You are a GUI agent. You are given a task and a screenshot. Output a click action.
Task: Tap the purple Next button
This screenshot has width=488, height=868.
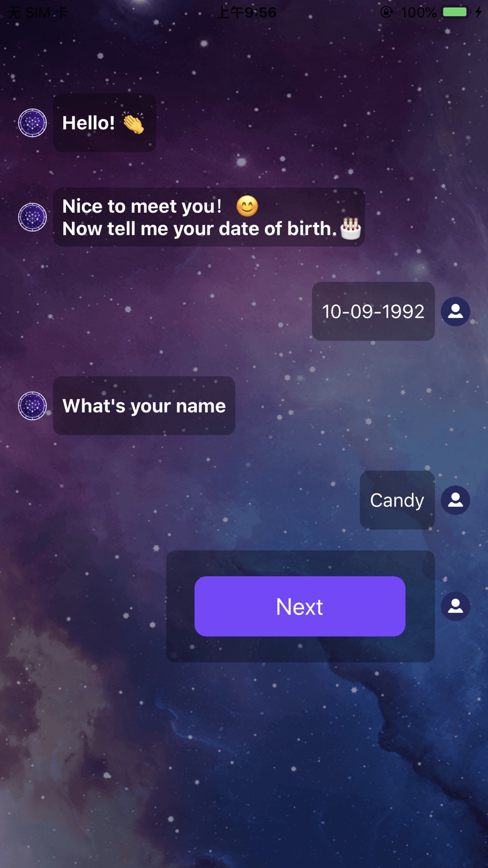click(x=300, y=606)
